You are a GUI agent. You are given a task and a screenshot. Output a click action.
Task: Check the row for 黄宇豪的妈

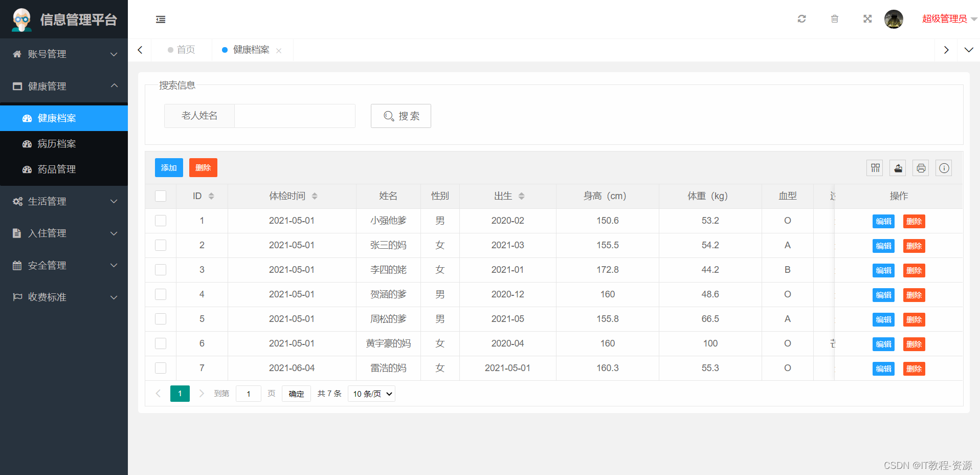[161, 343]
